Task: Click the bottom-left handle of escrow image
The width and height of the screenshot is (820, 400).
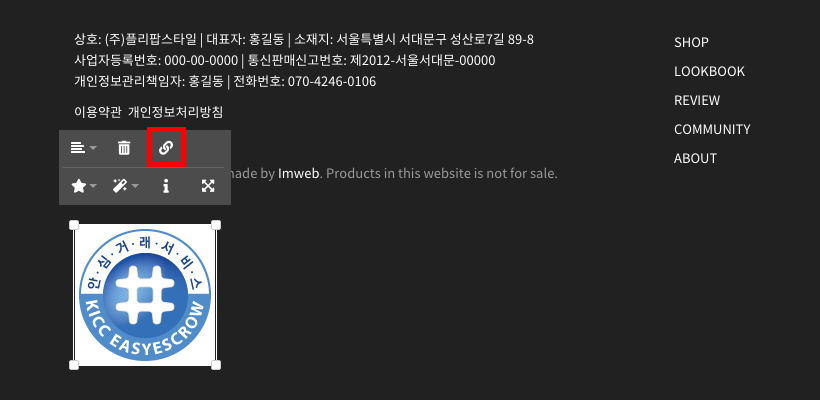Action: (74, 365)
